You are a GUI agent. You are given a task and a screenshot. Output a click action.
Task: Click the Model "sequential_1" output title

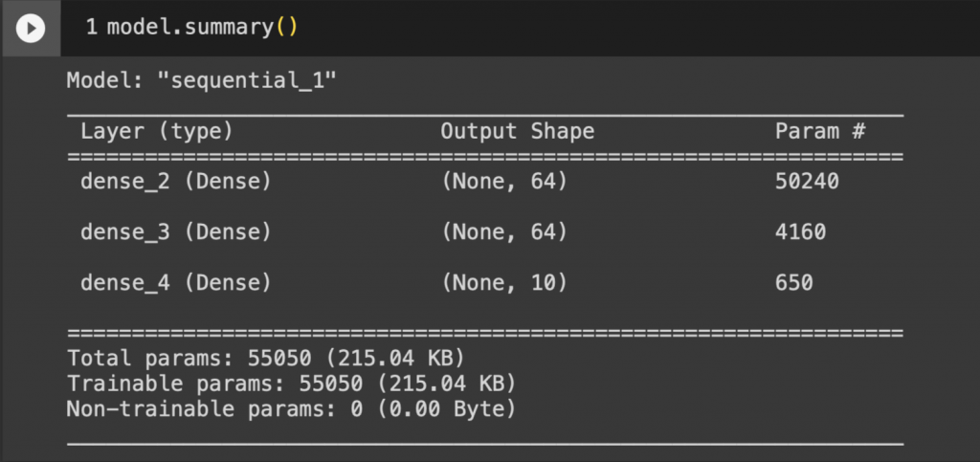coord(201,80)
